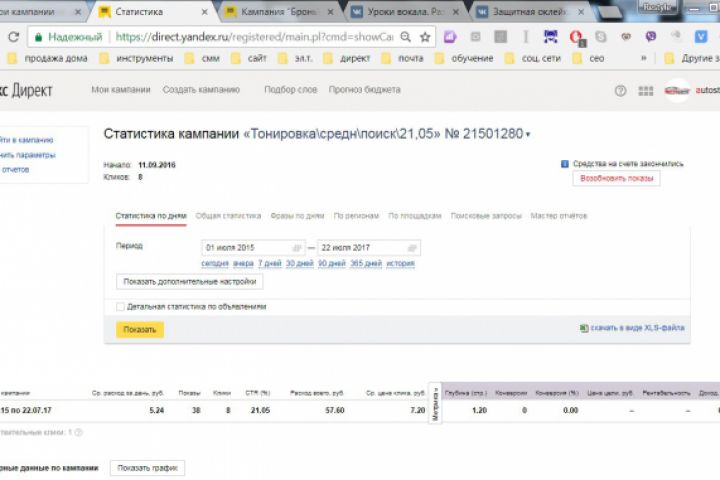Image resolution: width=720 pixels, height=480 pixels.
Task: Select the 'Статистика по дням' tab
Action: coord(151,216)
